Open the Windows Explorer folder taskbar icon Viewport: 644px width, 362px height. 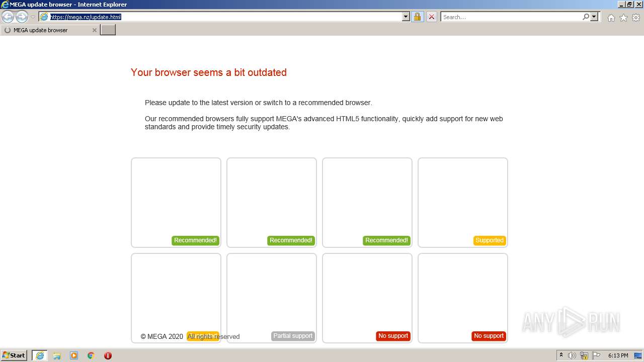(57, 355)
